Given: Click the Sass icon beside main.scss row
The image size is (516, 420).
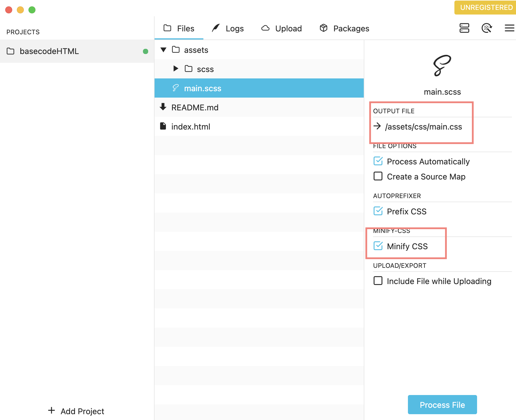Looking at the screenshot, I should tap(175, 88).
